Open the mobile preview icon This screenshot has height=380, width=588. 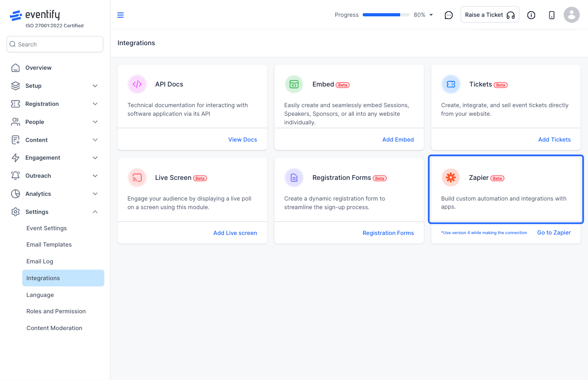552,15
